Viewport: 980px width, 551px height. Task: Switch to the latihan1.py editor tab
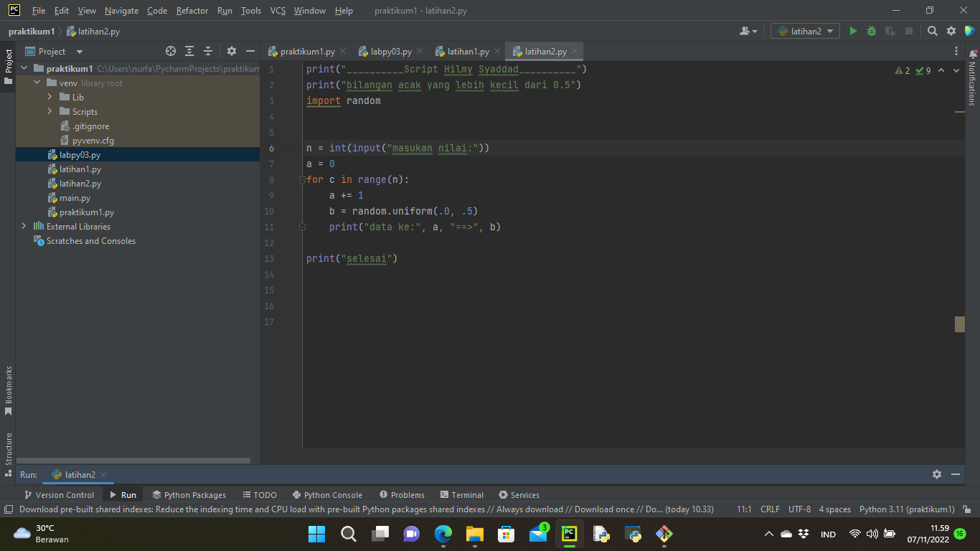coord(467,51)
